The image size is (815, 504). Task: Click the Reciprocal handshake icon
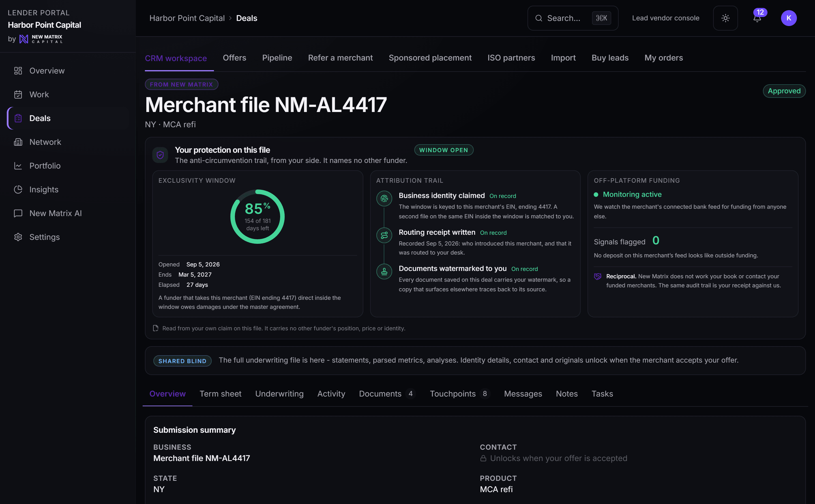(x=598, y=276)
